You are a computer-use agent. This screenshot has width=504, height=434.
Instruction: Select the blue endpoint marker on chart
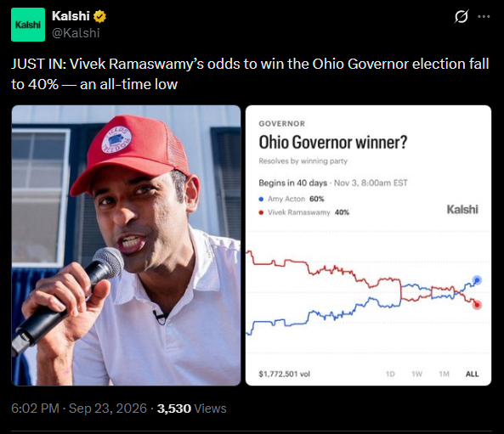click(477, 280)
